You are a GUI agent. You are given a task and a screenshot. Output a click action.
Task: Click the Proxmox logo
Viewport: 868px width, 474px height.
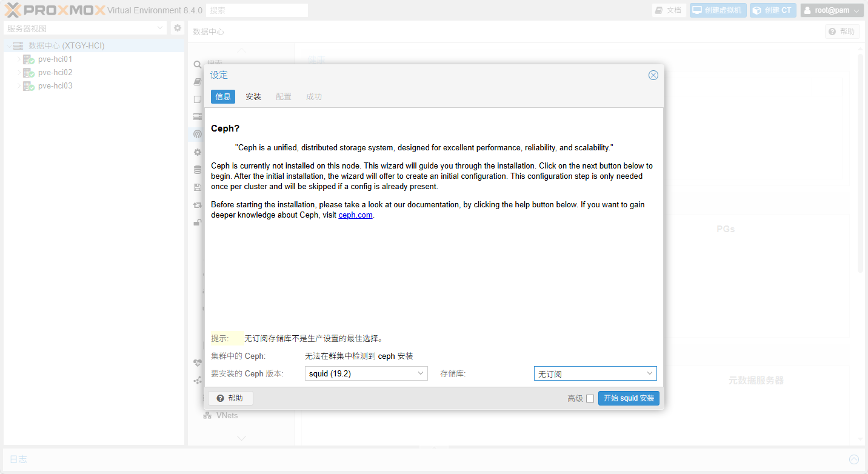(55, 10)
